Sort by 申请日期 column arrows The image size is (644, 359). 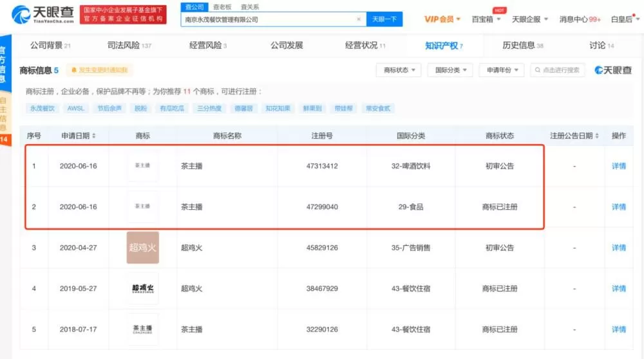pyautogui.click(x=93, y=136)
